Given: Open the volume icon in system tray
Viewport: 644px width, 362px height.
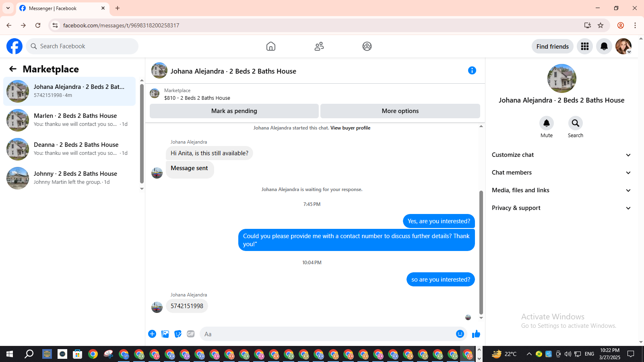Looking at the screenshot, I should pos(568,354).
